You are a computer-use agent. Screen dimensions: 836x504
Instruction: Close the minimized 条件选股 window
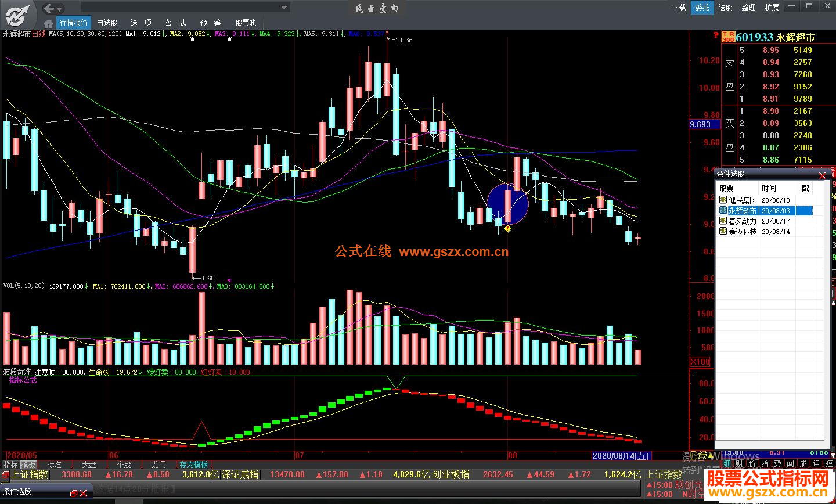[84, 494]
